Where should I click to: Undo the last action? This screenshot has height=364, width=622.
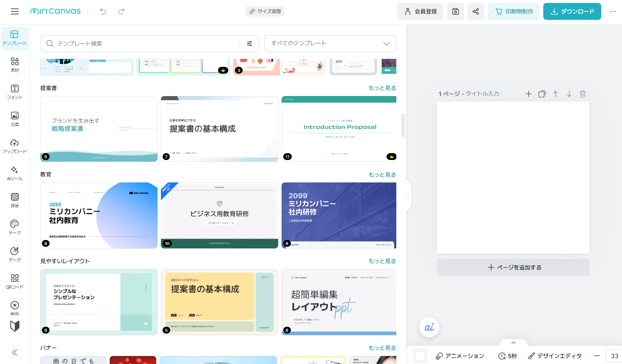103,11
